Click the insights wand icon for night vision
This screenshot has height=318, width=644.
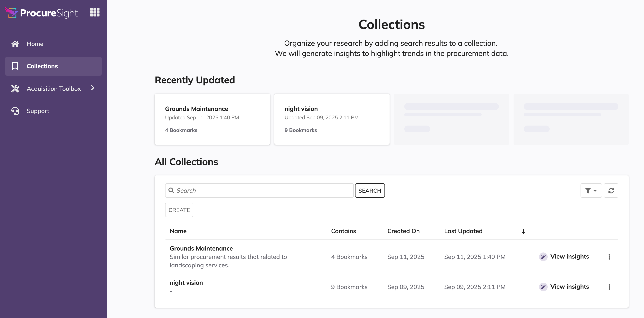click(543, 287)
